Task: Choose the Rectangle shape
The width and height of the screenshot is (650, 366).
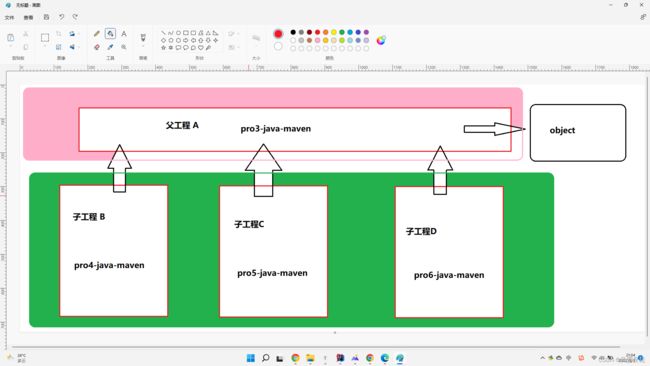Action: (186, 33)
